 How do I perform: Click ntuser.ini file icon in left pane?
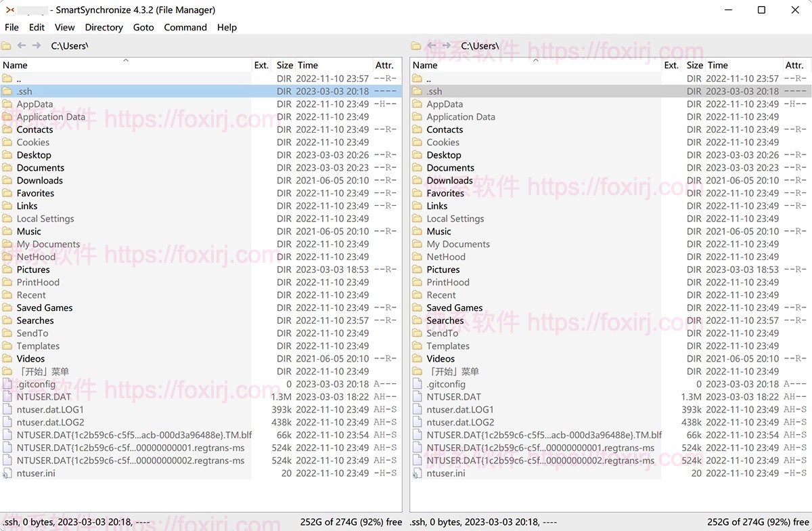[x=7, y=473]
